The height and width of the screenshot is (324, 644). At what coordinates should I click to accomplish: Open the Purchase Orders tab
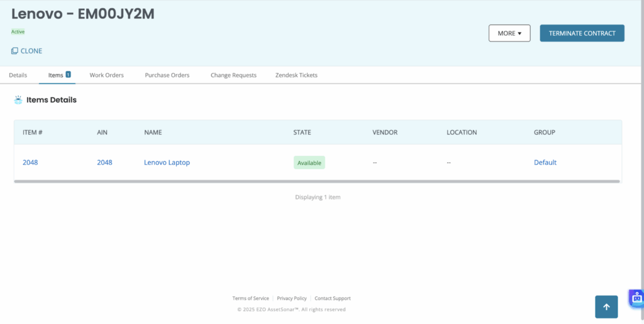click(x=167, y=75)
